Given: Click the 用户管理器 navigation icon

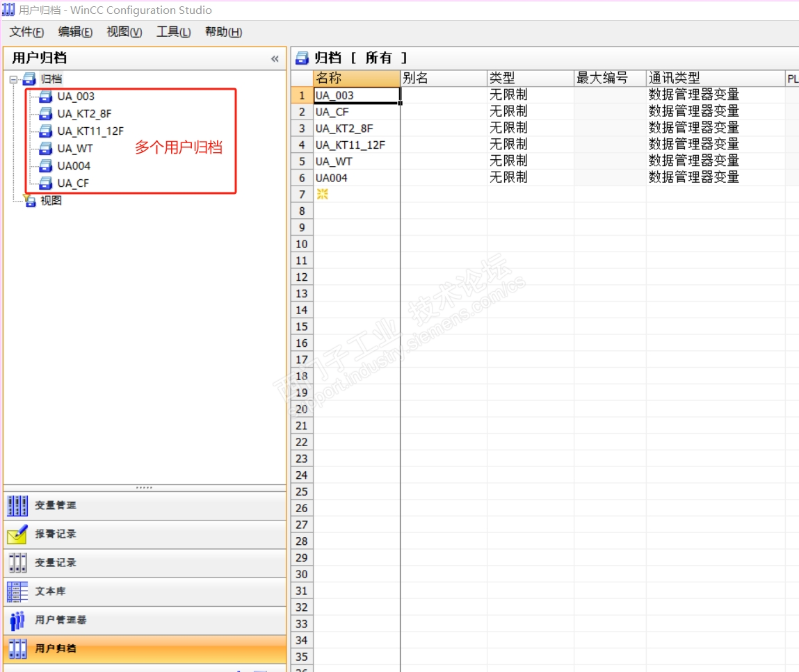Looking at the screenshot, I should click(x=17, y=620).
